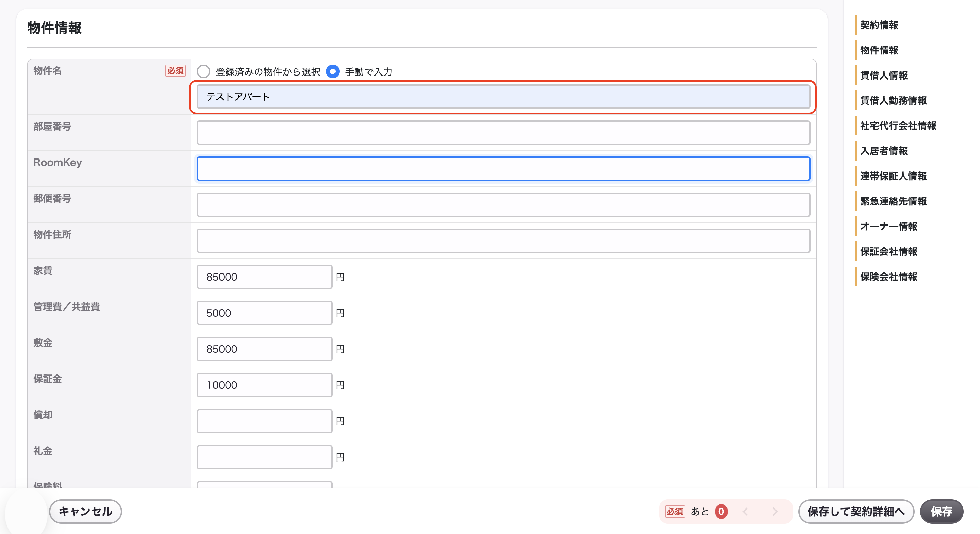Click the 円 unit next to 礼金 field

[x=340, y=457]
